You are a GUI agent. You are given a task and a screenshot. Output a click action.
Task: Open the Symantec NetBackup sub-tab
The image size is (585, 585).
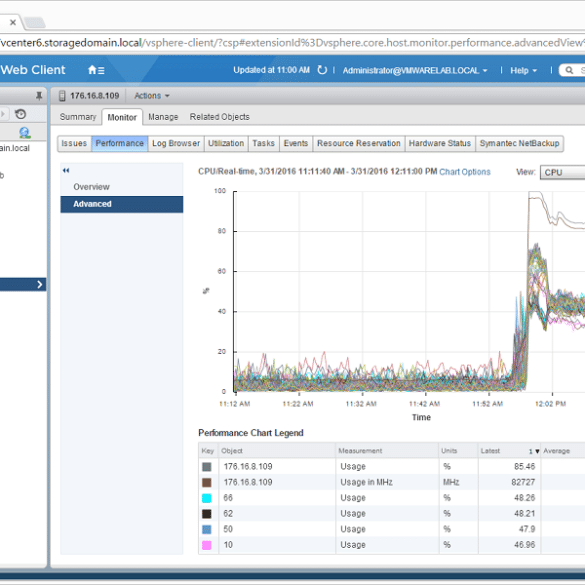click(x=519, y=143)
